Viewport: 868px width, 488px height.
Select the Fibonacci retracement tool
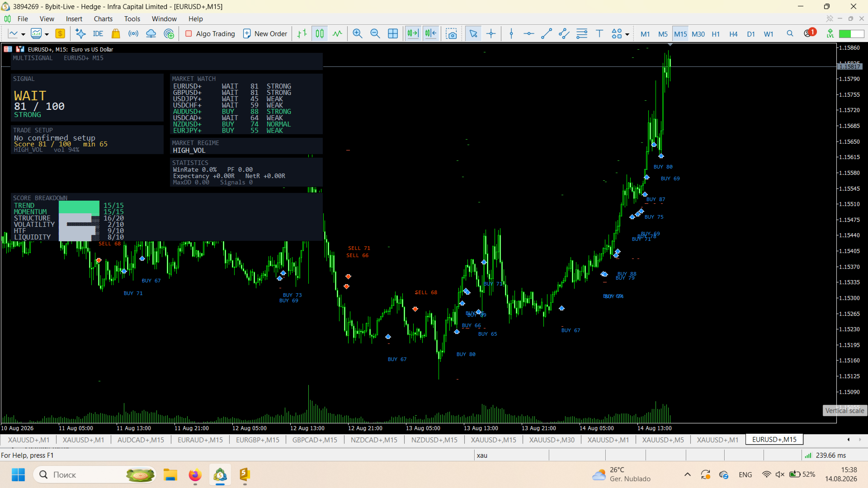(582, 33)
